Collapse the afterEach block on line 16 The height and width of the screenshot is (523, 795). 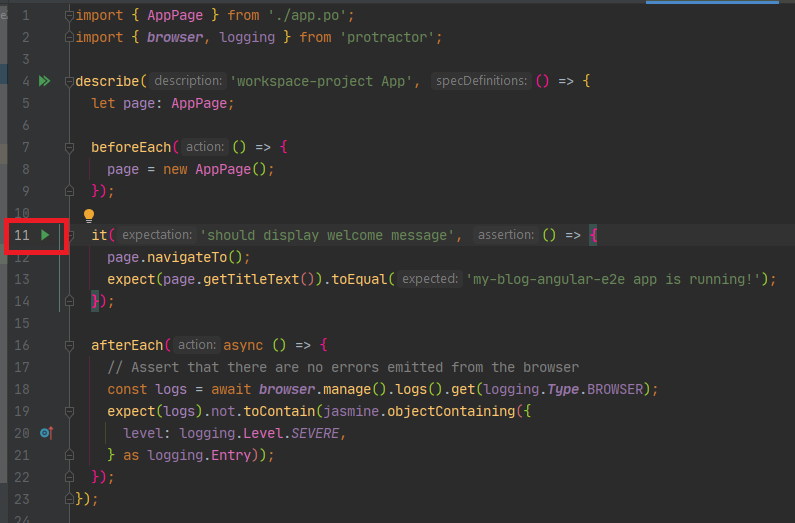(69, 346)
